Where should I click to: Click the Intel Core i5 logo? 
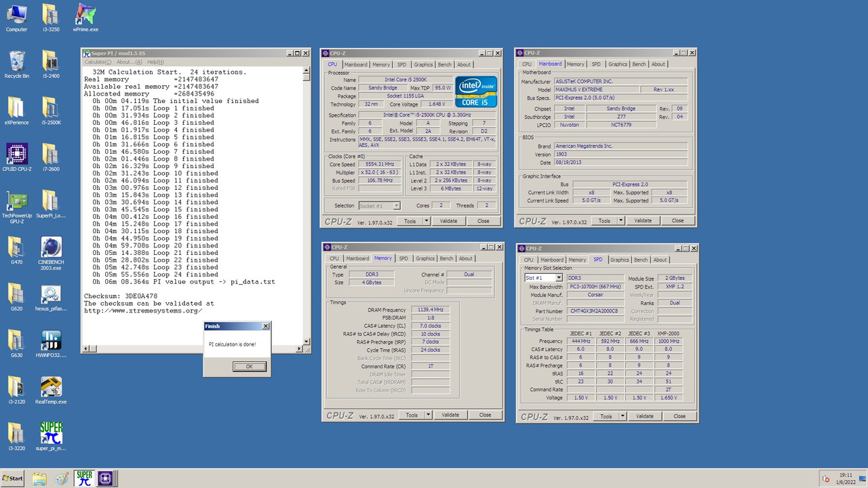click(x=477, y=91)
